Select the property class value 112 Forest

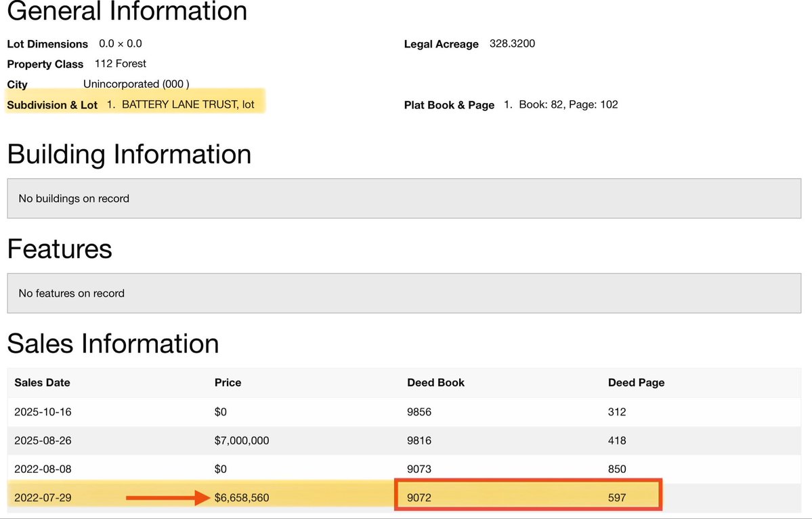120,64
